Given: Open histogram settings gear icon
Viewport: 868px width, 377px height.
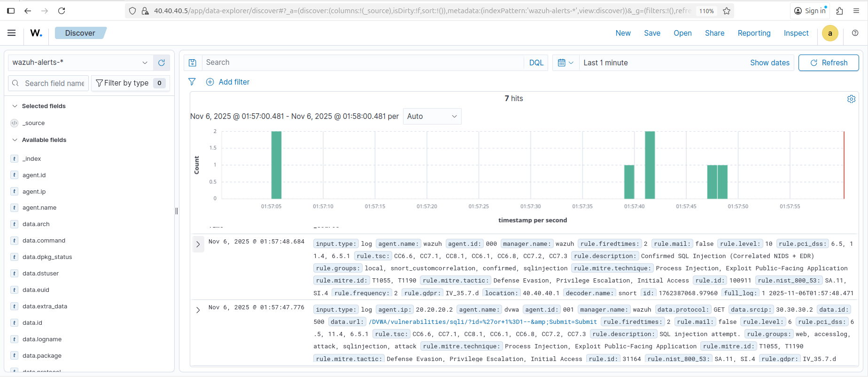Looking at the screenshot, I should click(x=851, y=99).
